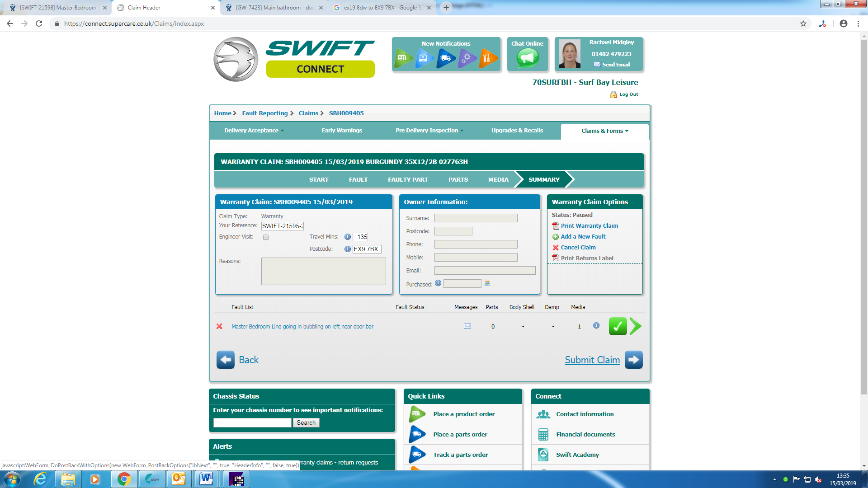
Task: Click the chassis number search input field
Action: click(252, 423)
